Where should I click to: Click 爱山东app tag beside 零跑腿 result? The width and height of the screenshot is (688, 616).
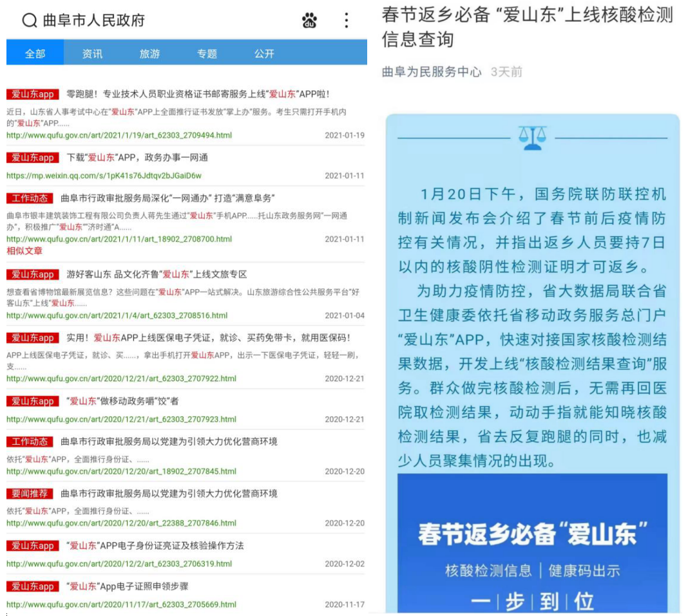(x=32, y=94)
